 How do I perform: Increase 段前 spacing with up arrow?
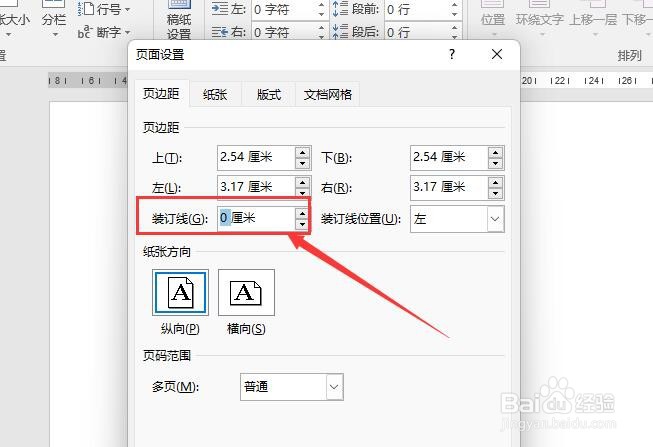click(454, 5)
